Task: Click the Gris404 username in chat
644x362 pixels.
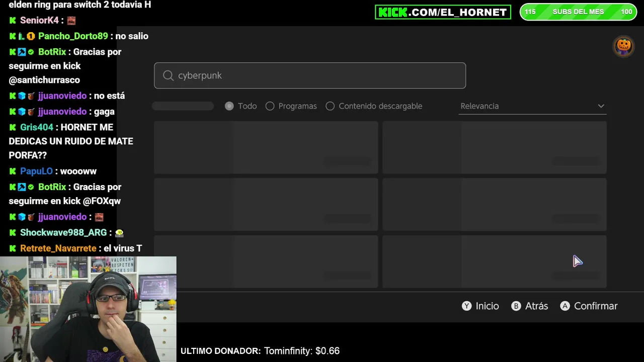Action: click(37, 127)
